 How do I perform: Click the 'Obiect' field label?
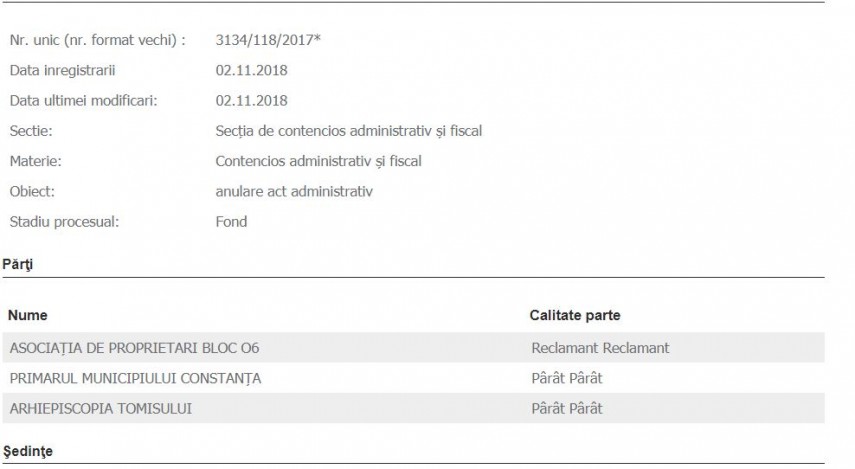point(32,191)
